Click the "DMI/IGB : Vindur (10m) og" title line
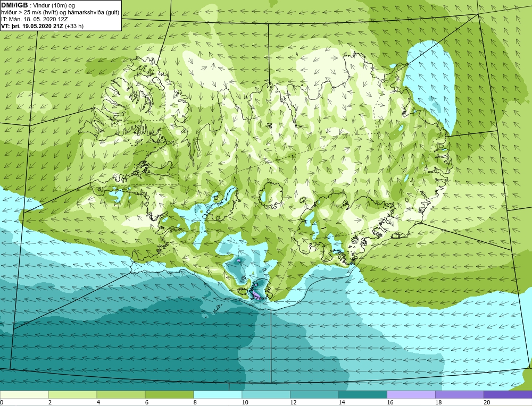This screenshot has width=532, height=406. [x=38, y=5]
